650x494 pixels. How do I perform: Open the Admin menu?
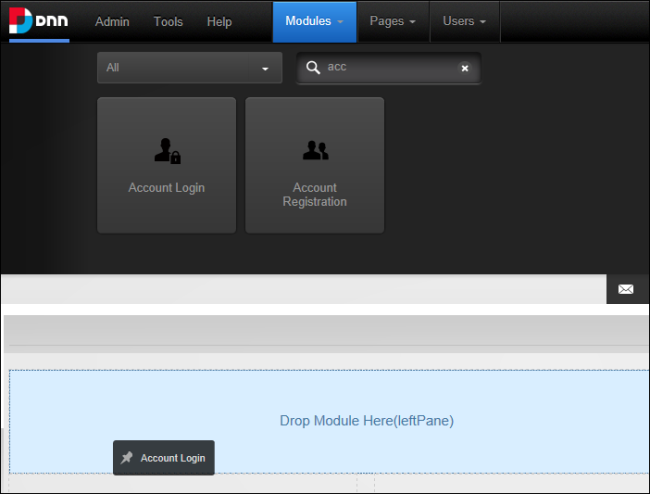pyautogui.click(x=112, y=22)
